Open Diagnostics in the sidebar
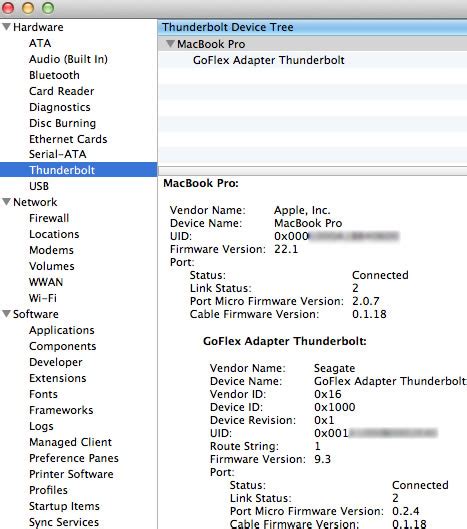Viewport: 467px width, 529px height. 60,107
